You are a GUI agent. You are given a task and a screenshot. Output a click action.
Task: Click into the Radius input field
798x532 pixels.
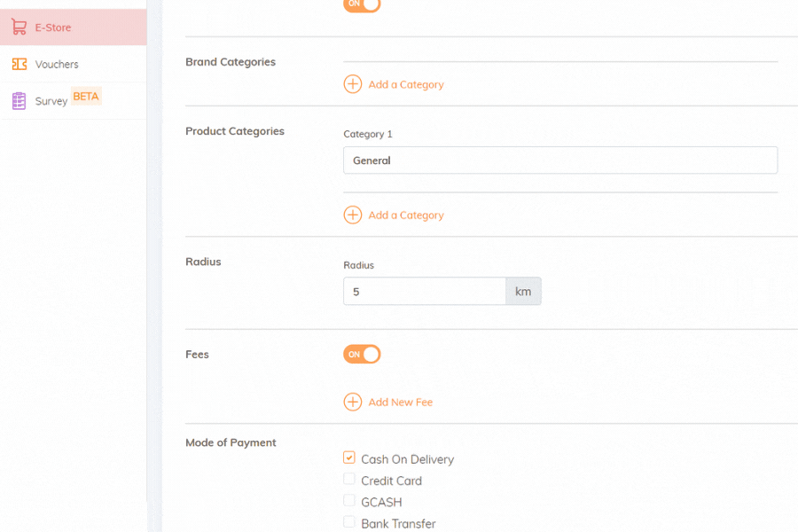425,291
